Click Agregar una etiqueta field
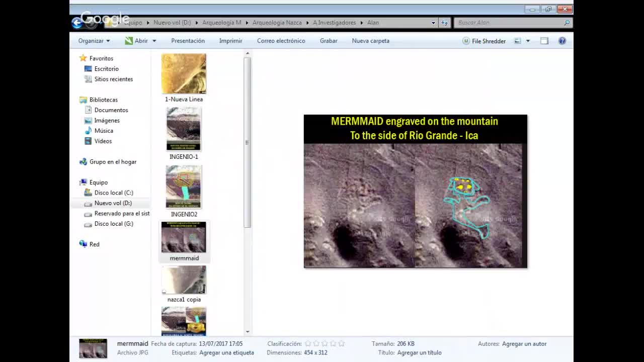This screenshot has height=362, width=644. click(226, 352)
